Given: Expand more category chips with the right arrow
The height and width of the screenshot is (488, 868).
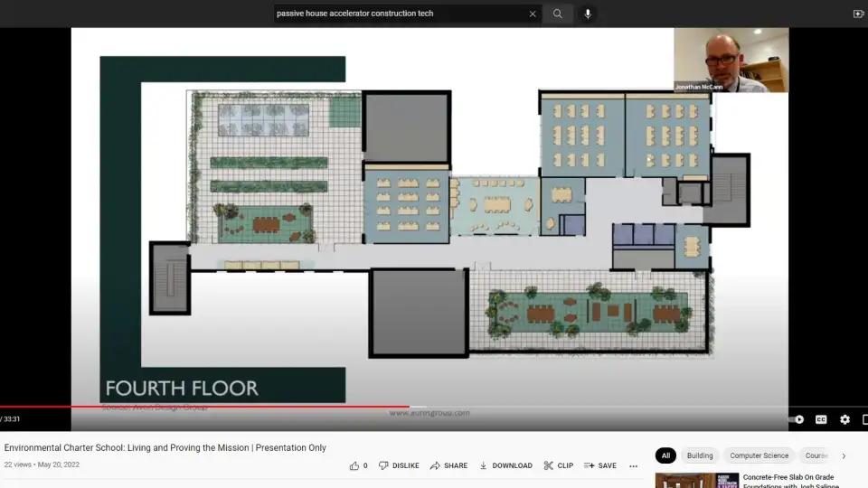Looking at the screenshot, I should tap(844, 455).
